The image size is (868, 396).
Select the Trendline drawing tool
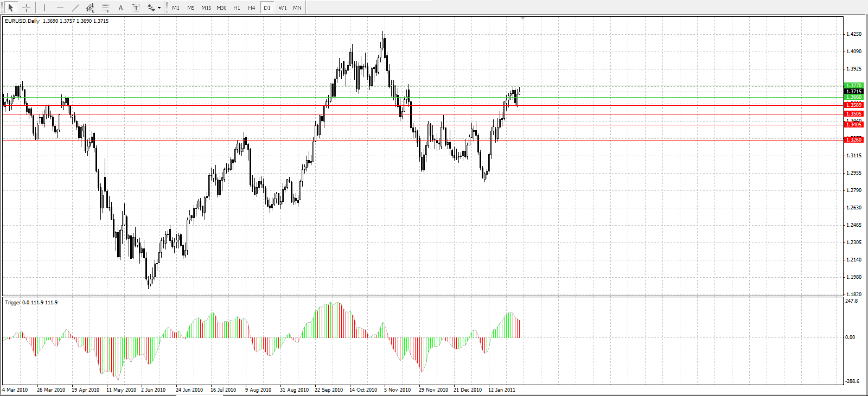pyautogui.click(x=75, y=8)
